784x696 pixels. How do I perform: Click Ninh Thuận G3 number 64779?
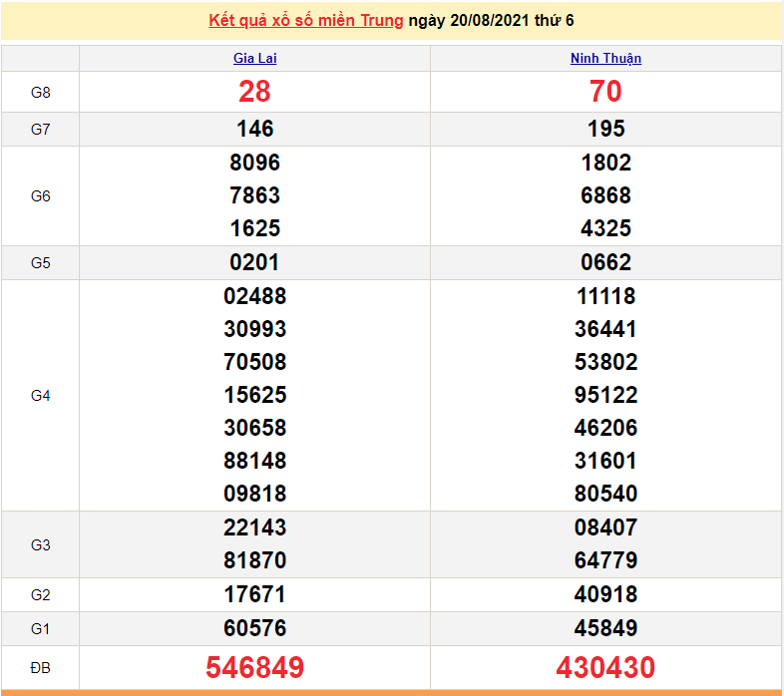[x=605, y=560]
